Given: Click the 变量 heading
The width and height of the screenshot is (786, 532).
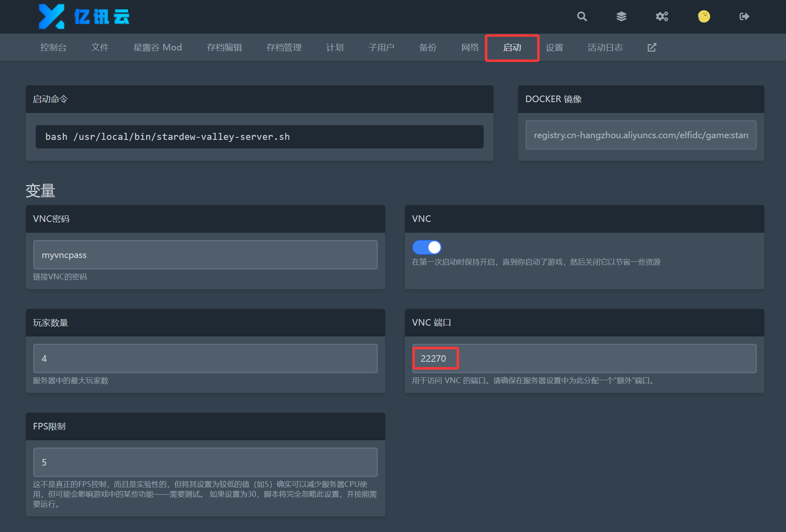Looking at the screenshot, I should [40, 191].
